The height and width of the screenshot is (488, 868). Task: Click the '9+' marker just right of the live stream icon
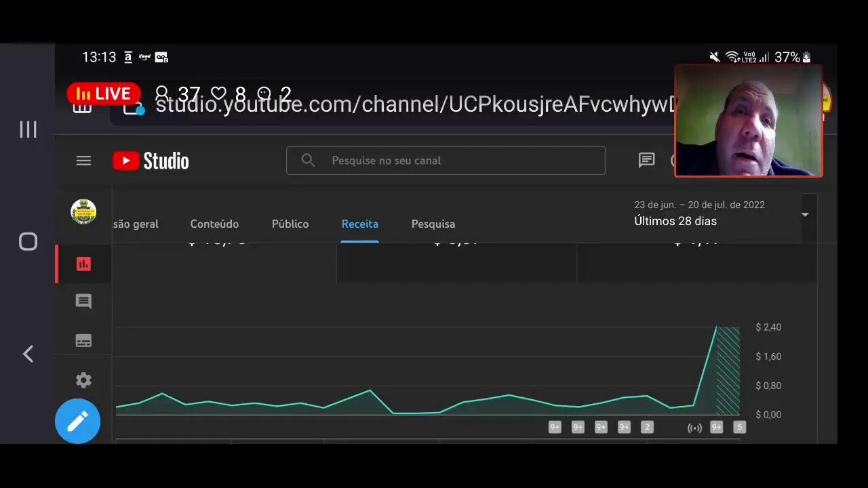[x=716, y=427]
